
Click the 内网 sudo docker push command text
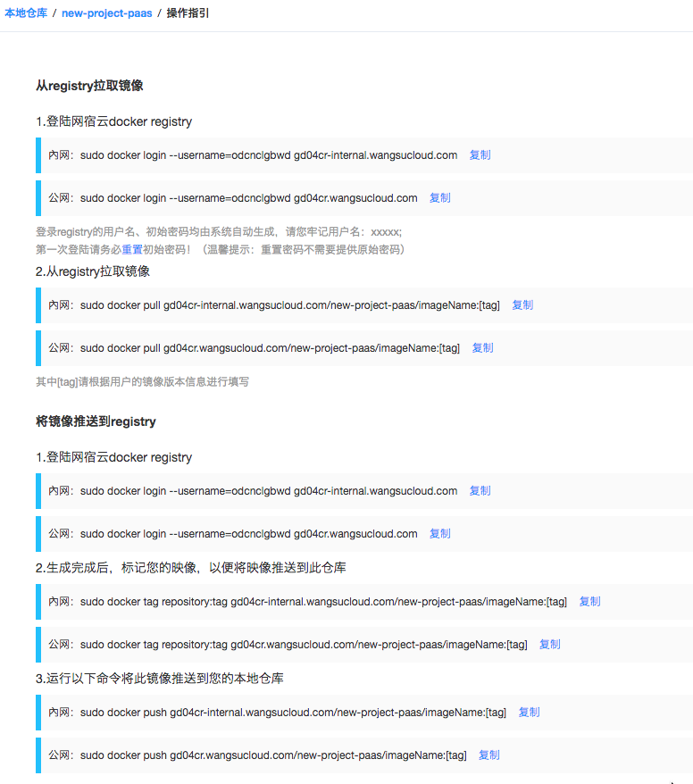coord(293,712)
